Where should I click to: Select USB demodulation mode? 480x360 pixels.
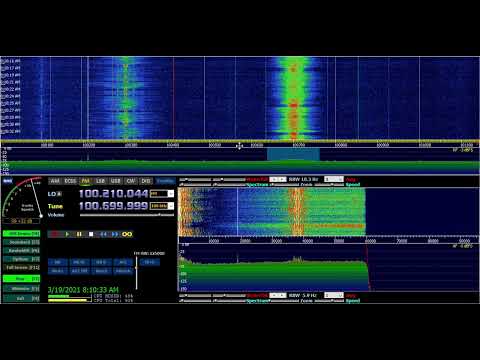point(115,181)
